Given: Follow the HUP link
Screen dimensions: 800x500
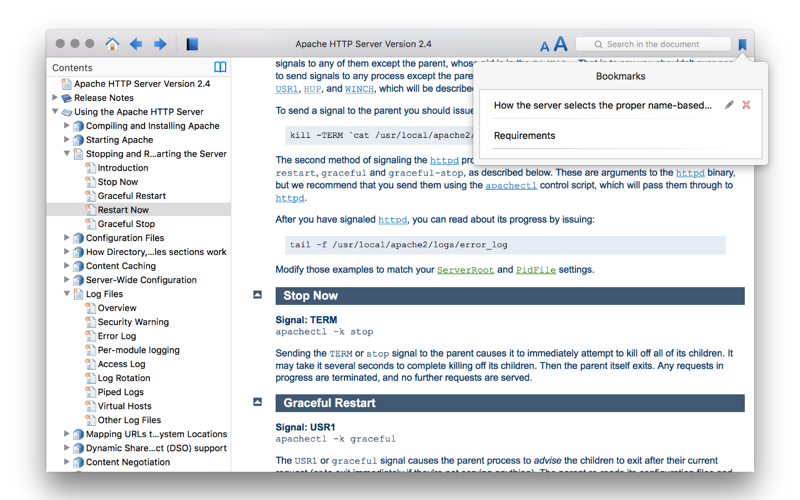Looking at the screenshot, I should coord(312,89).
